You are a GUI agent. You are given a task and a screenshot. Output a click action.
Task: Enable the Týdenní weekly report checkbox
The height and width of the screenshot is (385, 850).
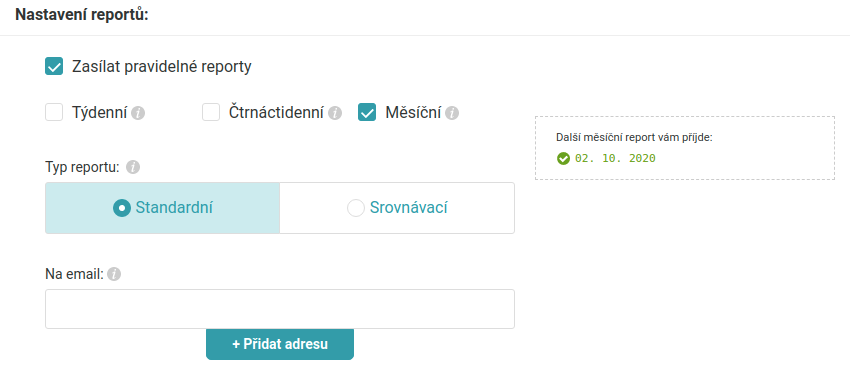[54, 113]
